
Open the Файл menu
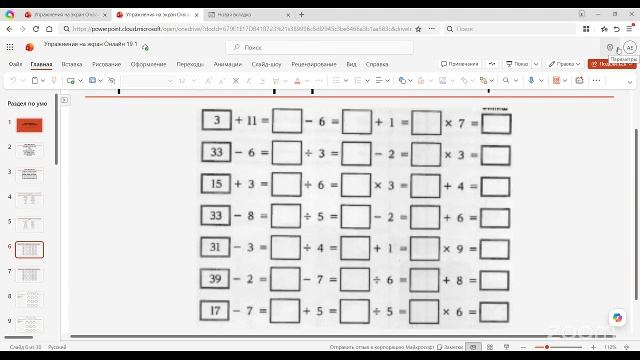pos(16,64)
